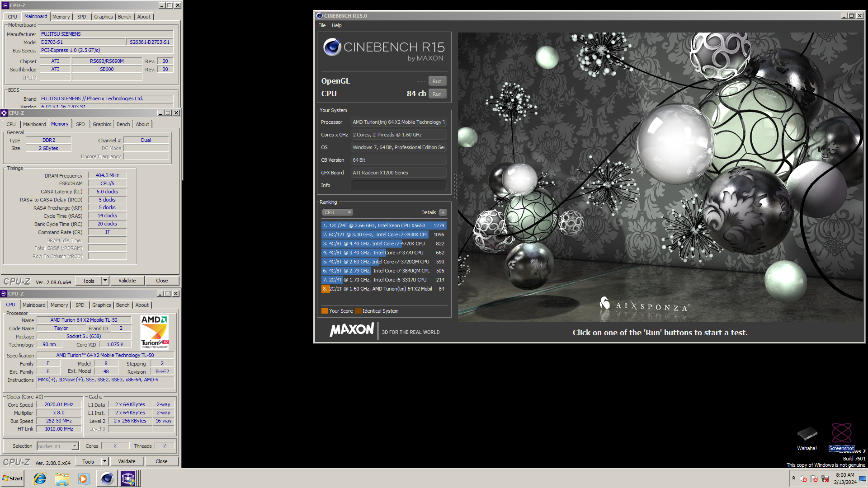Open About tab in top CPU-Z window
868x488 pixels.
click(144, 17)
